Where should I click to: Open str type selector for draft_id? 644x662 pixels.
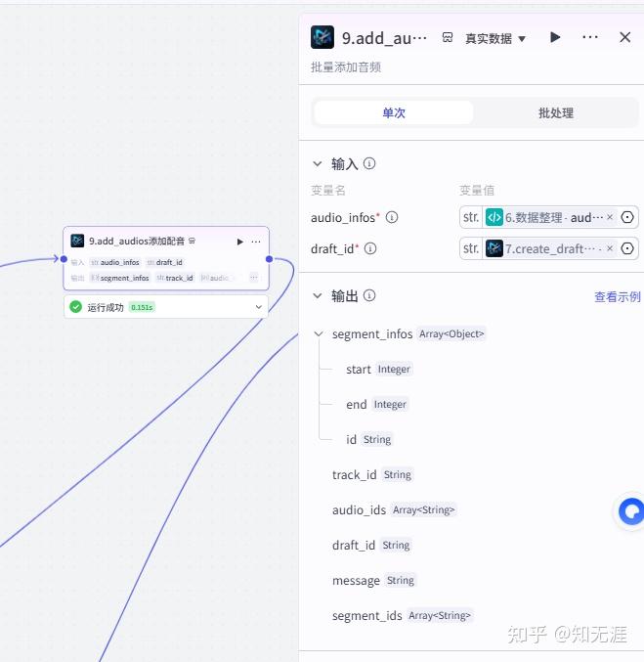click(x=471, y=248)
